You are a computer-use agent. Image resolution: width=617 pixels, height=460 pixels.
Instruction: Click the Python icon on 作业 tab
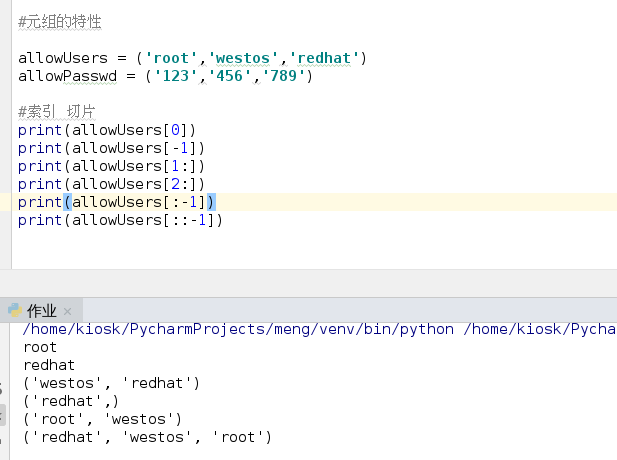15,310
